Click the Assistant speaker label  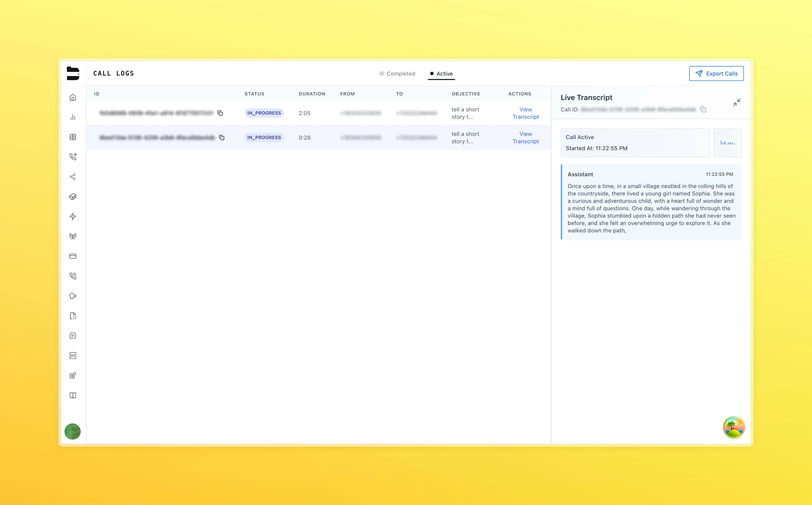pos(580,174)
